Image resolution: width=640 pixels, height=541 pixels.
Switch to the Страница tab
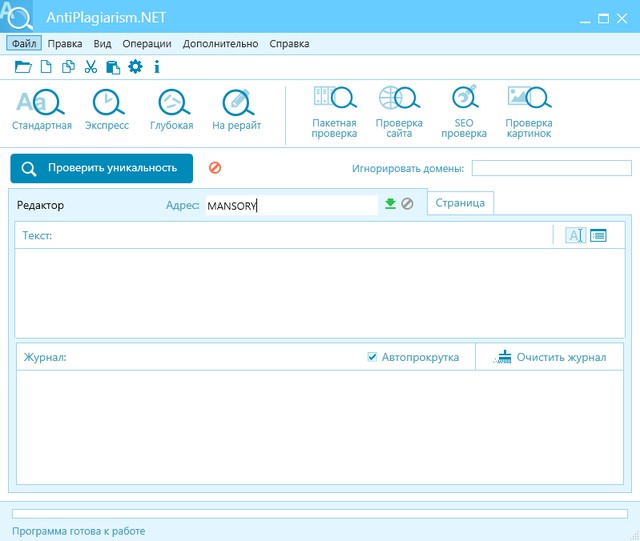(x=460, y=203)
